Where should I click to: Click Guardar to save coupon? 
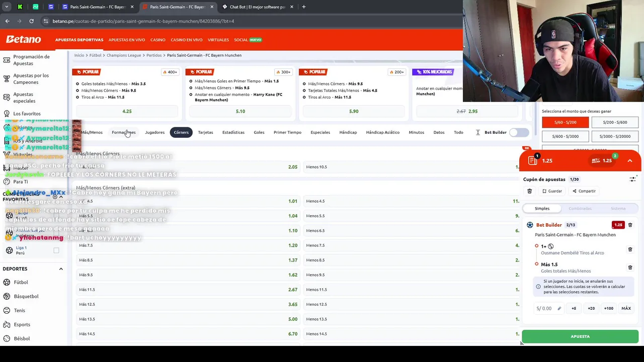[x=552, y=191]
